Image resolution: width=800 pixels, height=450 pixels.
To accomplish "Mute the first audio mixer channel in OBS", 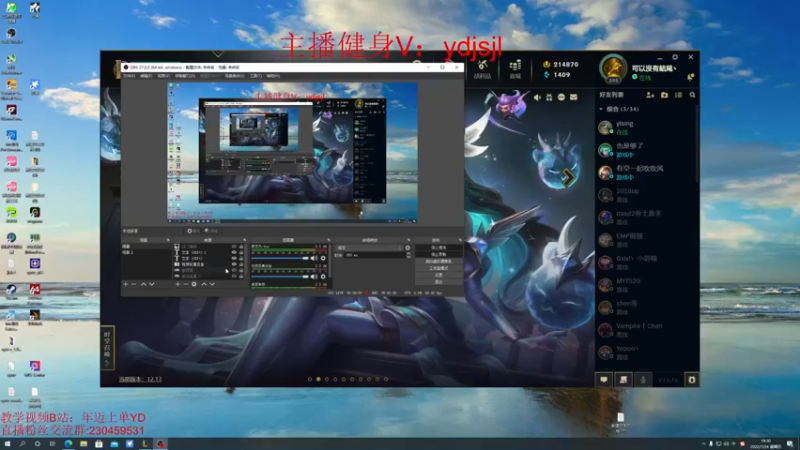I will 314,258.
